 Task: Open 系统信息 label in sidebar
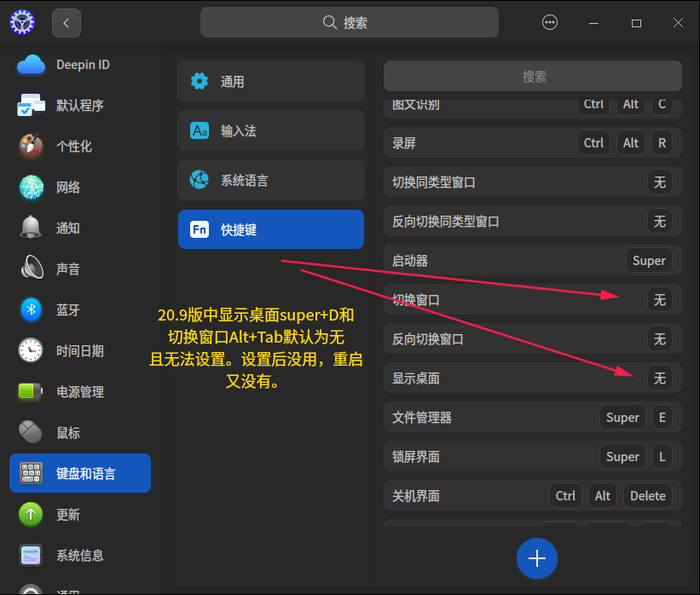point(80,555)
